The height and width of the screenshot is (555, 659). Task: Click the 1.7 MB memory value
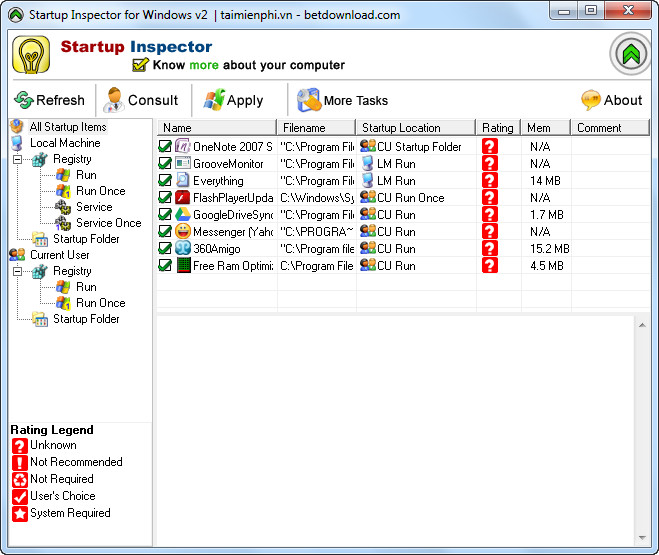[x=546, y=215]
